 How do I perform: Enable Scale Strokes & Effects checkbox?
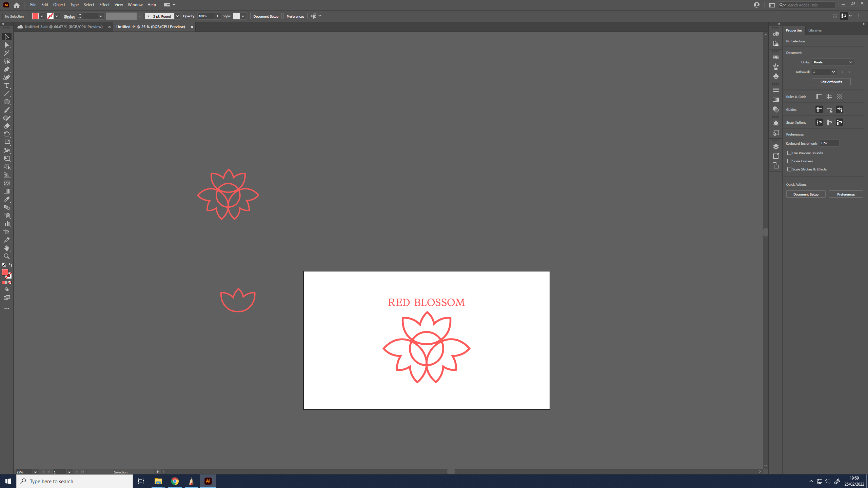789,169
